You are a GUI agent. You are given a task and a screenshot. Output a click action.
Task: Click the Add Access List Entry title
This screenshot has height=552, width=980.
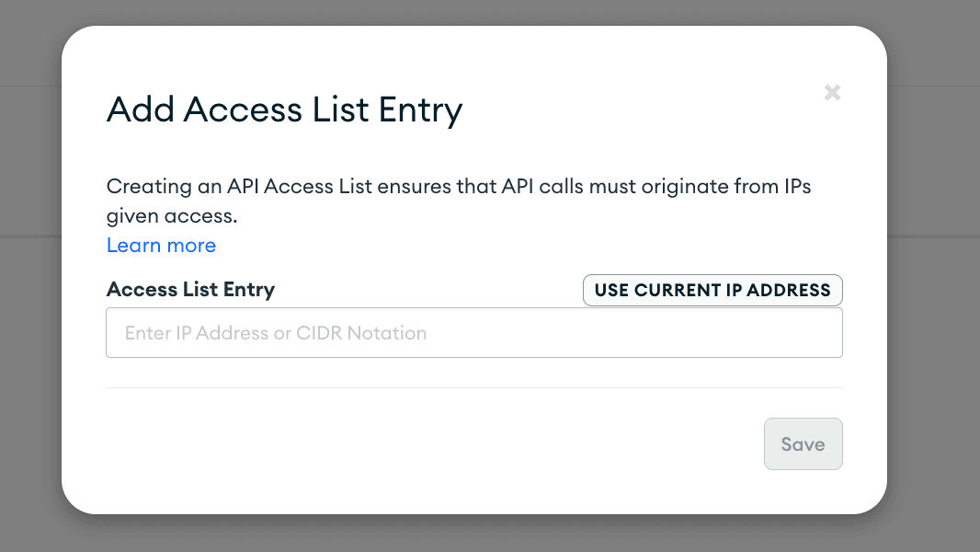[x=285, y=109]
